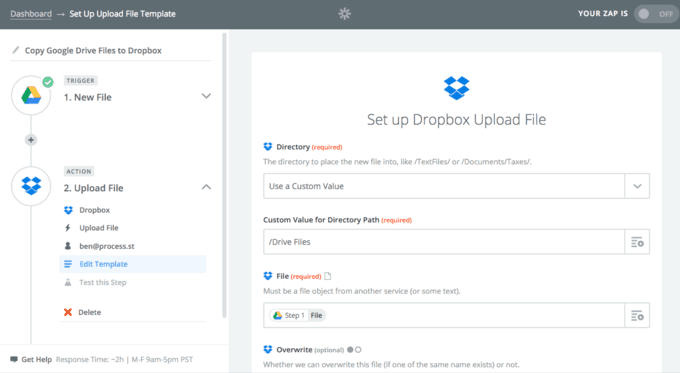Viewport: 680px width, 373px height.
Task: Click the left sidebar vertical scrollbar
Action: 224,176
